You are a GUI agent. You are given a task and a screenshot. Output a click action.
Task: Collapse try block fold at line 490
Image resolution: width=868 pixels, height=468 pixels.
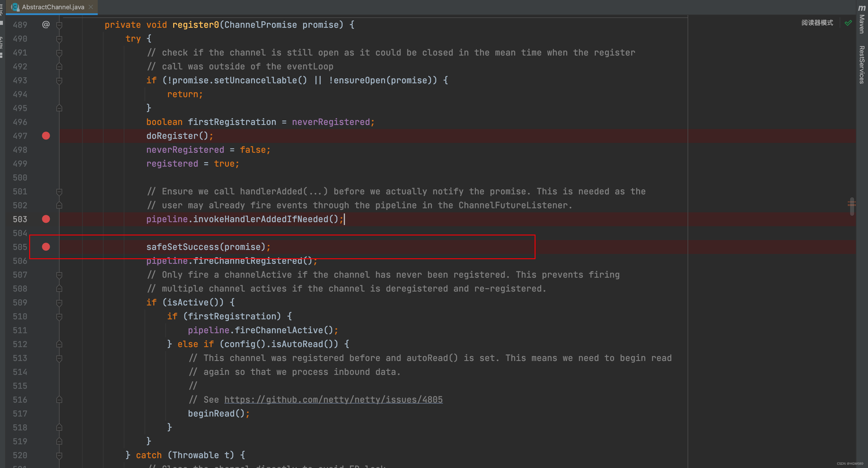(x=59, y=39)
